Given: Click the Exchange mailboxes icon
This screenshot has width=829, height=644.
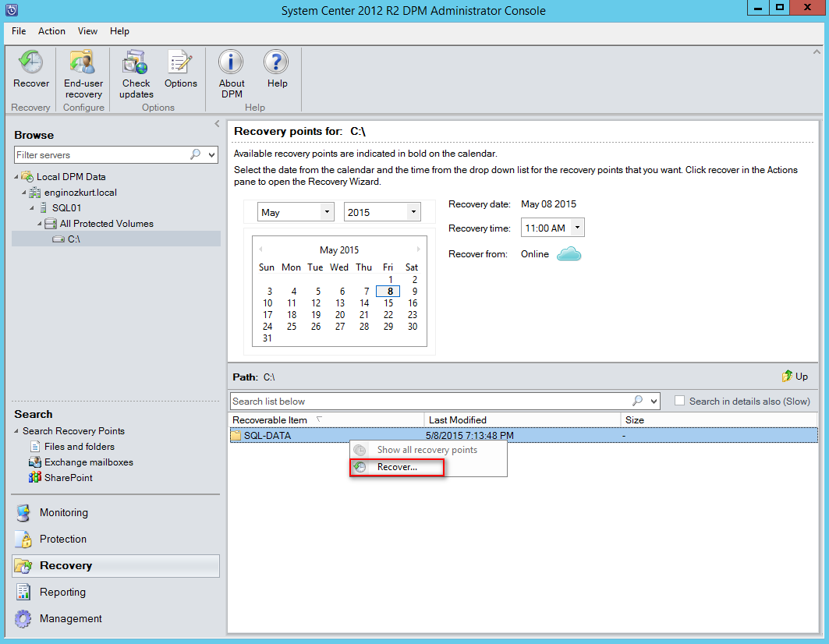Looking at the screenshot, I should pos(35,462).
